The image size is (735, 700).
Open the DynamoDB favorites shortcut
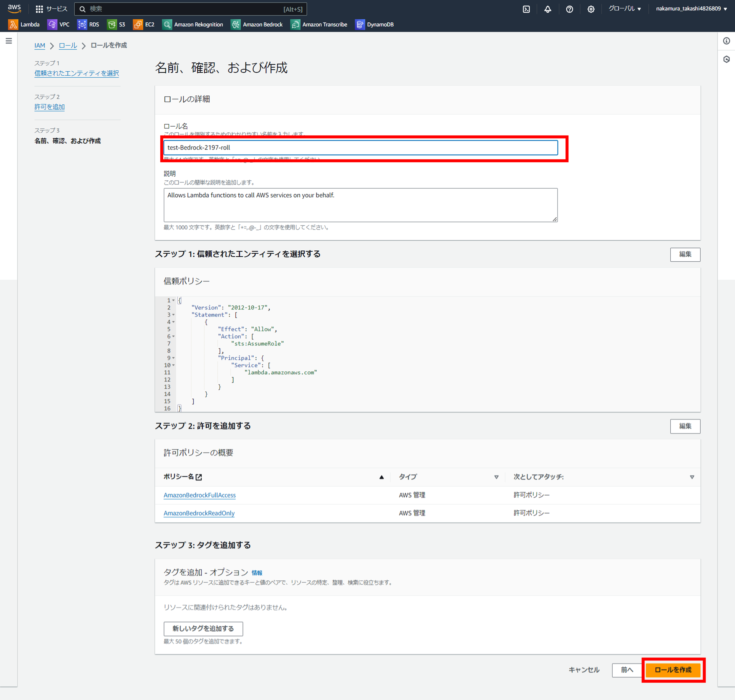[375, 25]
